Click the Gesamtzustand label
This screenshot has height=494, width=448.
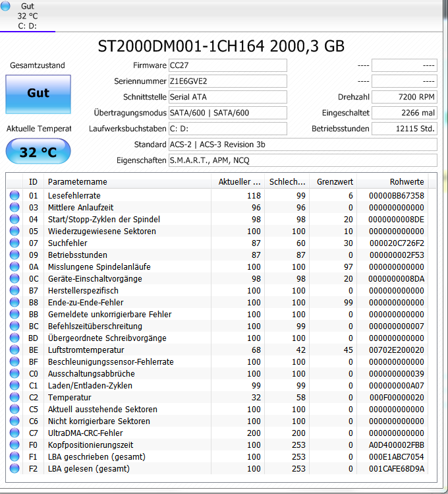coord(38,65)
